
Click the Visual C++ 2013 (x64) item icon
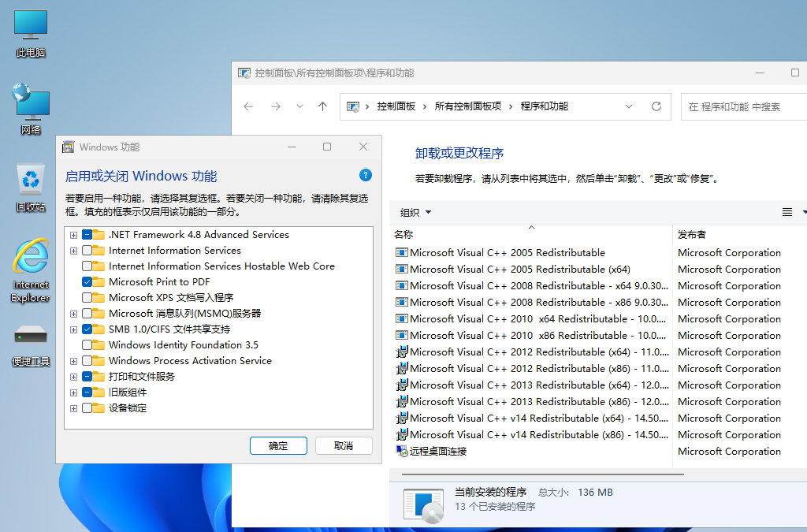(x=401, y=385)
